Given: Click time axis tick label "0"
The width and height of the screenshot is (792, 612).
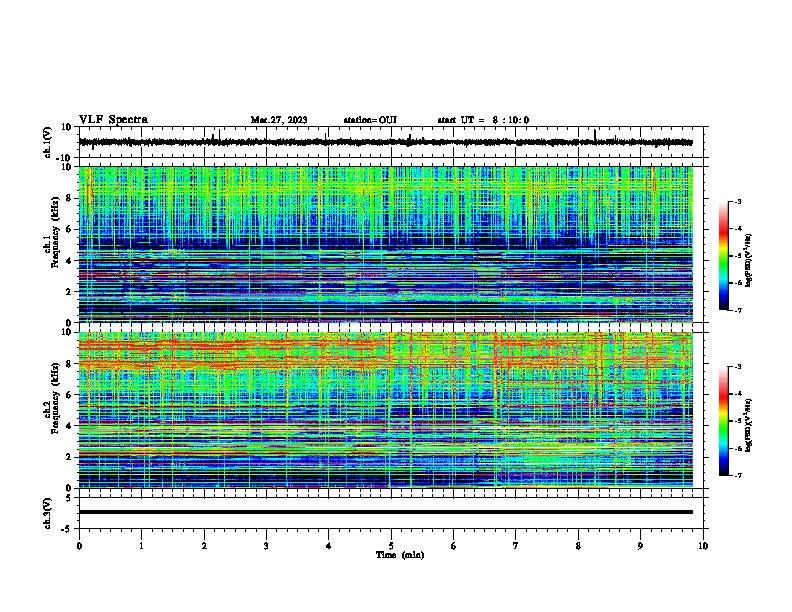Looking at the screenshot, I should tap(79, 546).
